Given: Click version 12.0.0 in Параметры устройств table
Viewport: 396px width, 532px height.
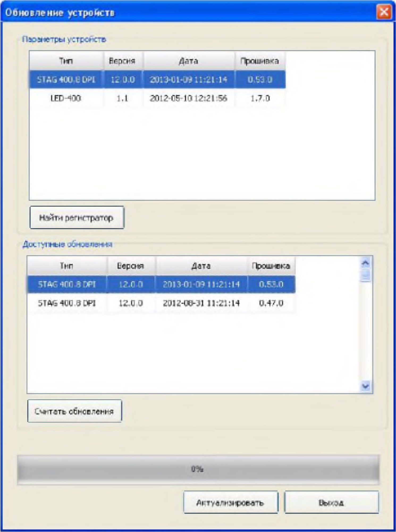Looking at the screenshot, I should 123,80.
